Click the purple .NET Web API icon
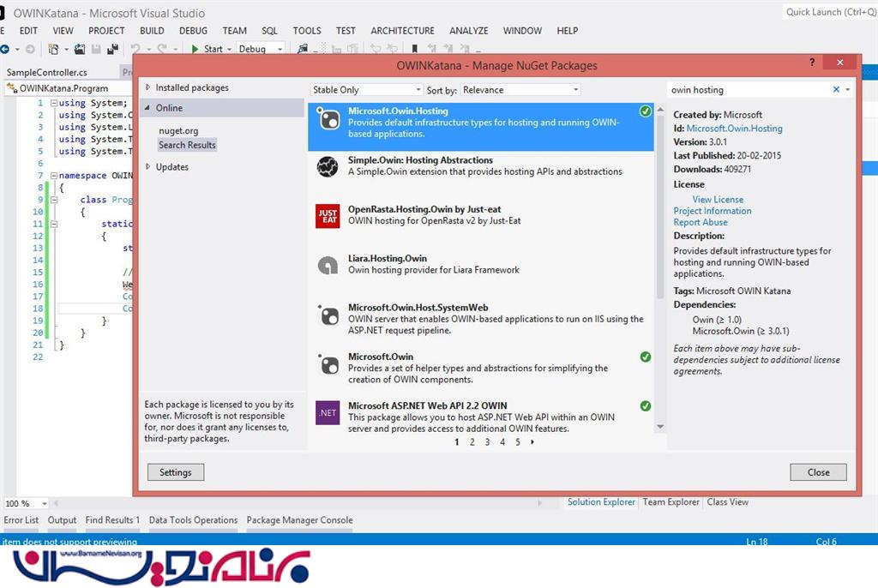The height and width of the screenshot is (588, 878). tap(328, 412)
